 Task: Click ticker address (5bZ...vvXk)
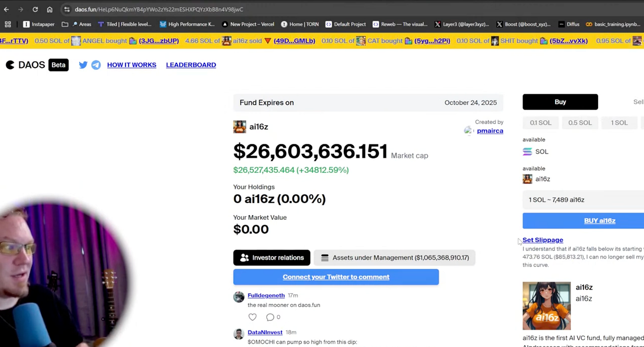[569, 41]
